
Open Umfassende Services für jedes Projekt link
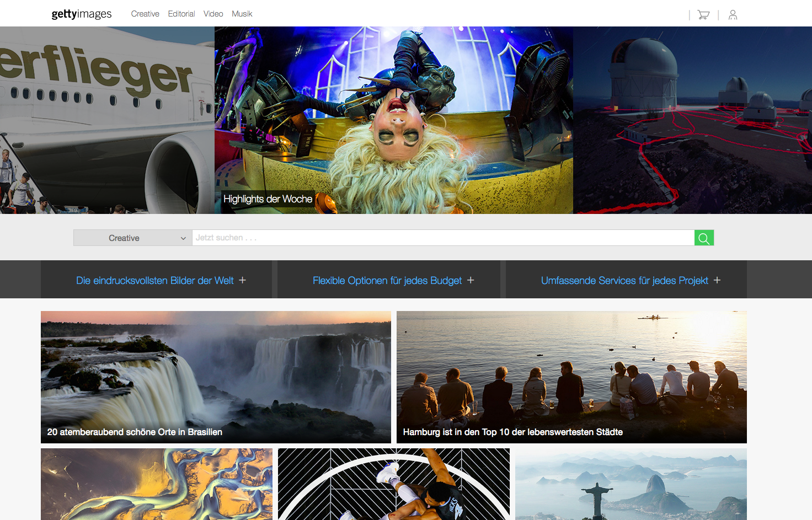[624, 280]
